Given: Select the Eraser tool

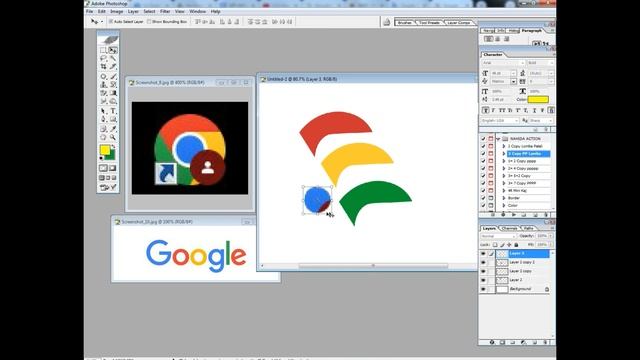Looking at the screenshot, I should [103, 93].
